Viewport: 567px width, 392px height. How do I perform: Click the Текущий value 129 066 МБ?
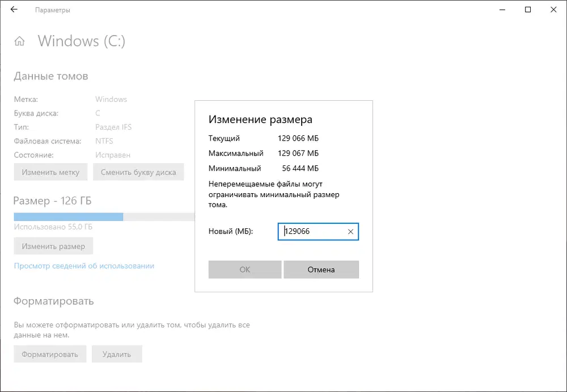[298, 138]
